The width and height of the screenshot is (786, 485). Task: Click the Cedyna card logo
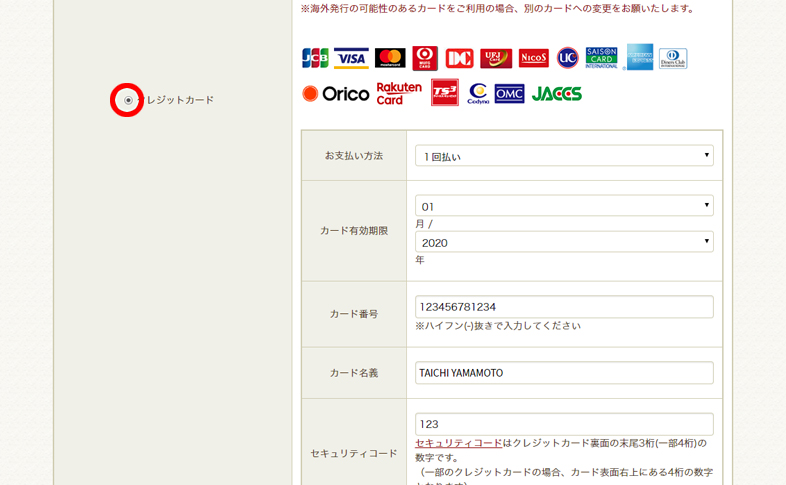pos(478,94)
